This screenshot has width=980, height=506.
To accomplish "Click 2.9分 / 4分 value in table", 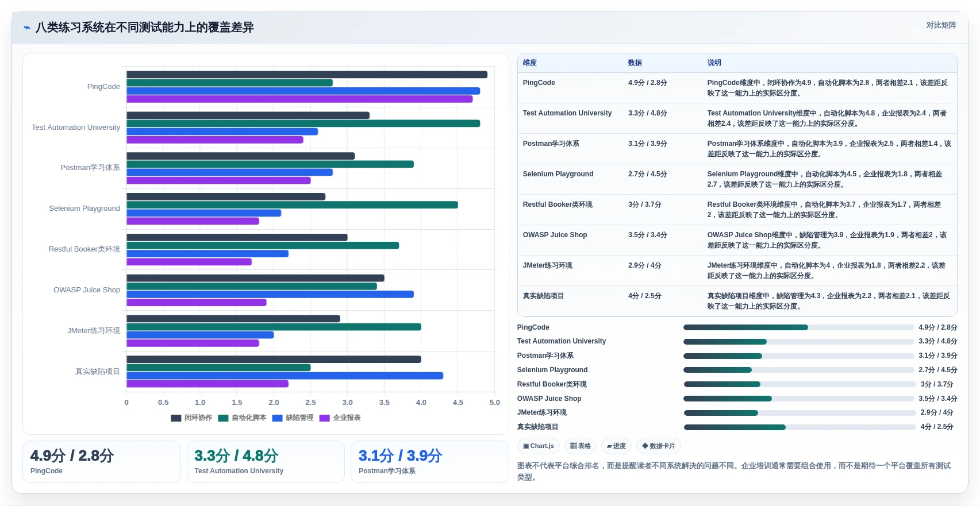I will click(x=645, y=265).
